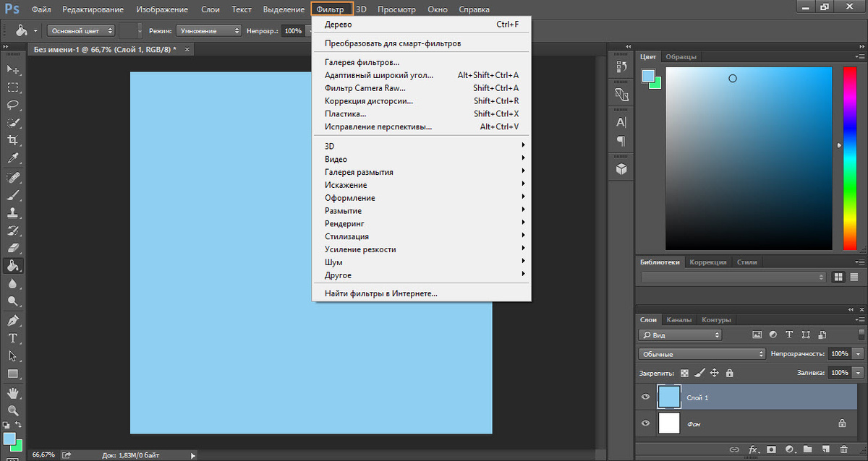Toggle the lock transparent pixels option
The width and height of the screenshot is (868, 461).
[x=684, y=373]
